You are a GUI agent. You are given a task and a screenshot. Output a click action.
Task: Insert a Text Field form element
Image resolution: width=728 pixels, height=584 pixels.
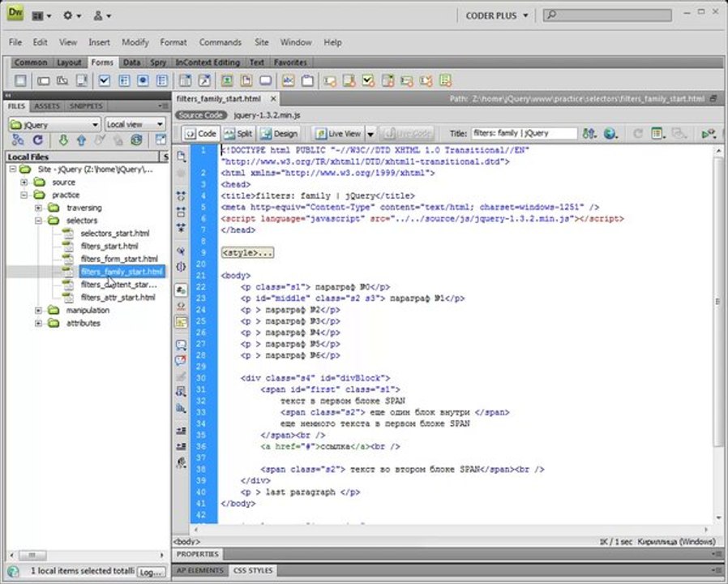click(x=43, y=81)
